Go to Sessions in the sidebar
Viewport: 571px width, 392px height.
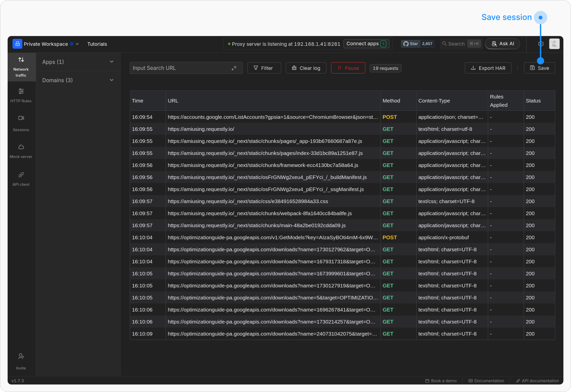[21, 123]
